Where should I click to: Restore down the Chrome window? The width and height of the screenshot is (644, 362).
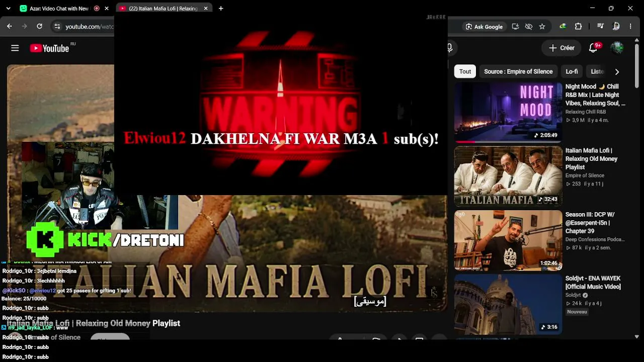click(x=611, y=9)
